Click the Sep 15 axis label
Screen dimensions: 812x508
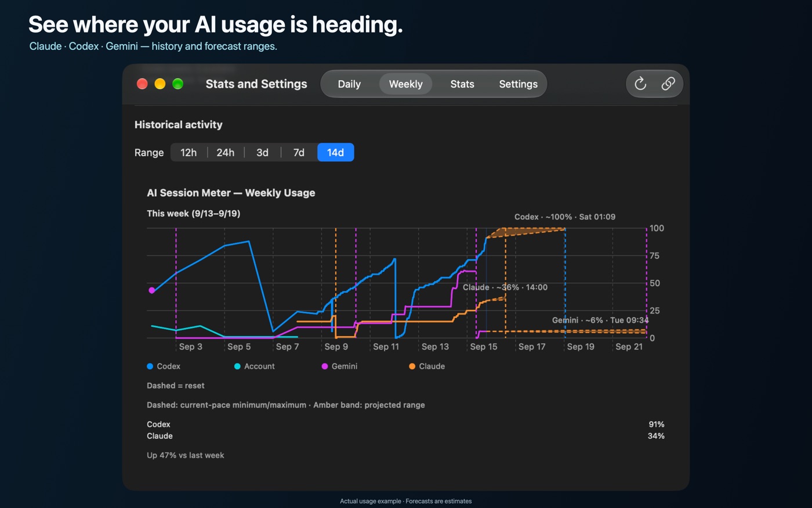click(484, 347)
